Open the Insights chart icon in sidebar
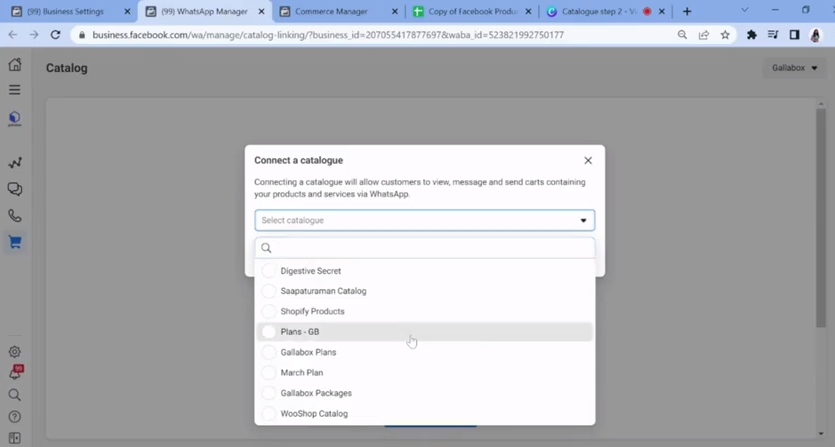The width and height of the screenshot is (835, 447). 15,162
